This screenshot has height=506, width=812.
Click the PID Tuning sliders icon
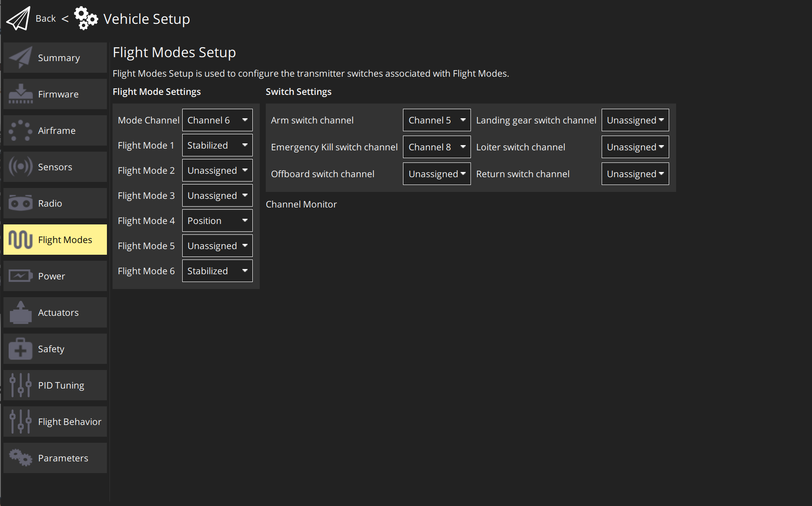(20, 385)
